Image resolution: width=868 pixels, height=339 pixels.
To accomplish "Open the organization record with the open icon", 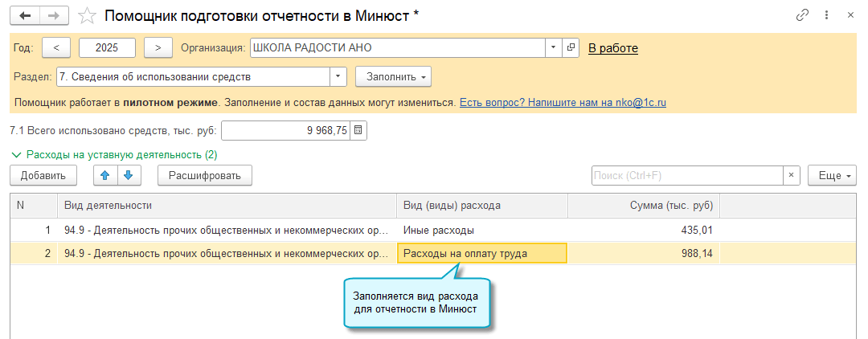I will pos(571,47).
